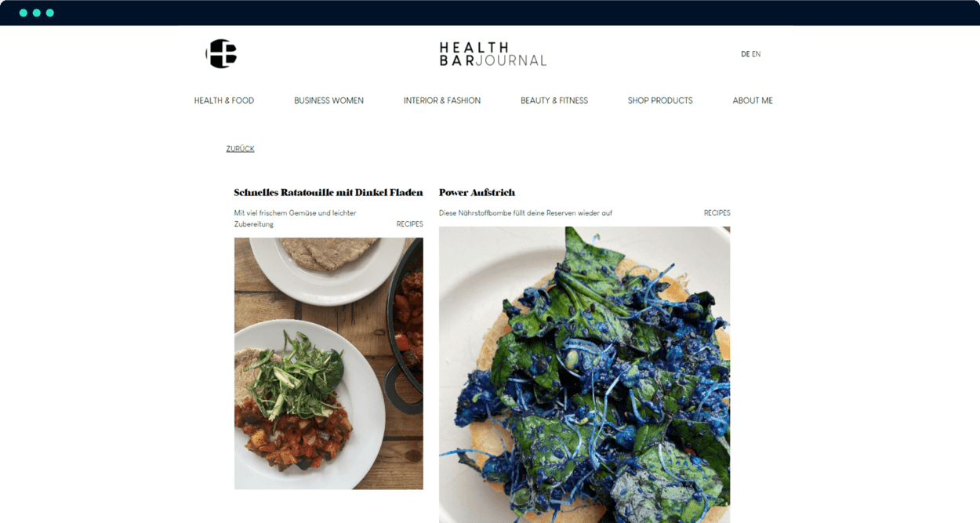The image size is (980, 523).
Task: Open the blue spinach spread photo
Action: (584, 375)
